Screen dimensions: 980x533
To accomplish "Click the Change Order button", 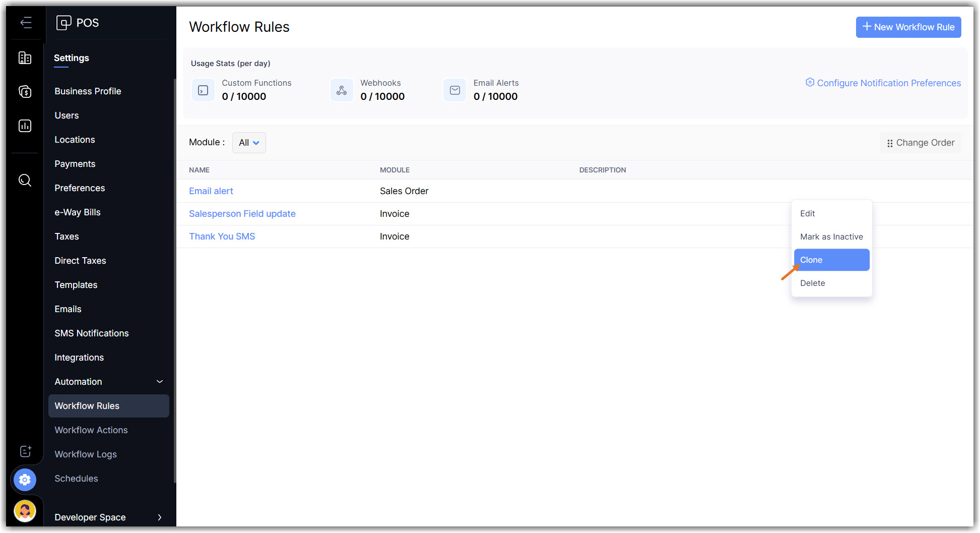I will pos(920,143).
